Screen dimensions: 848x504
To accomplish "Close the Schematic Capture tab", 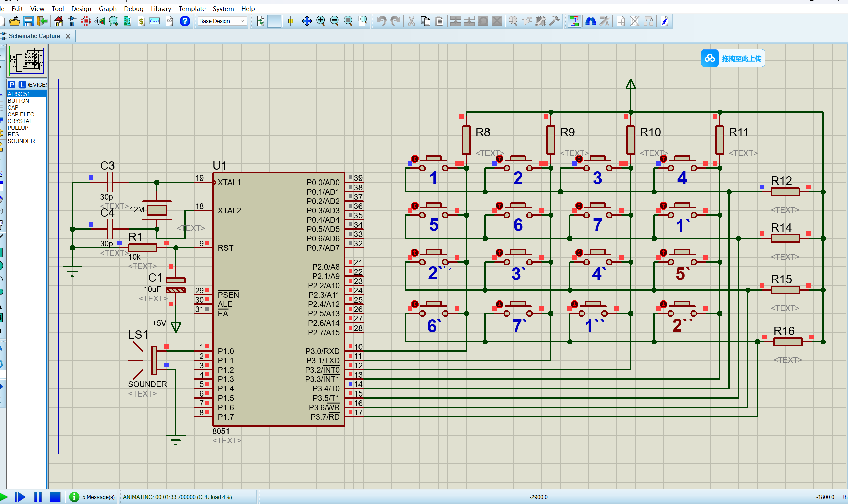I will tap(68, 36).
